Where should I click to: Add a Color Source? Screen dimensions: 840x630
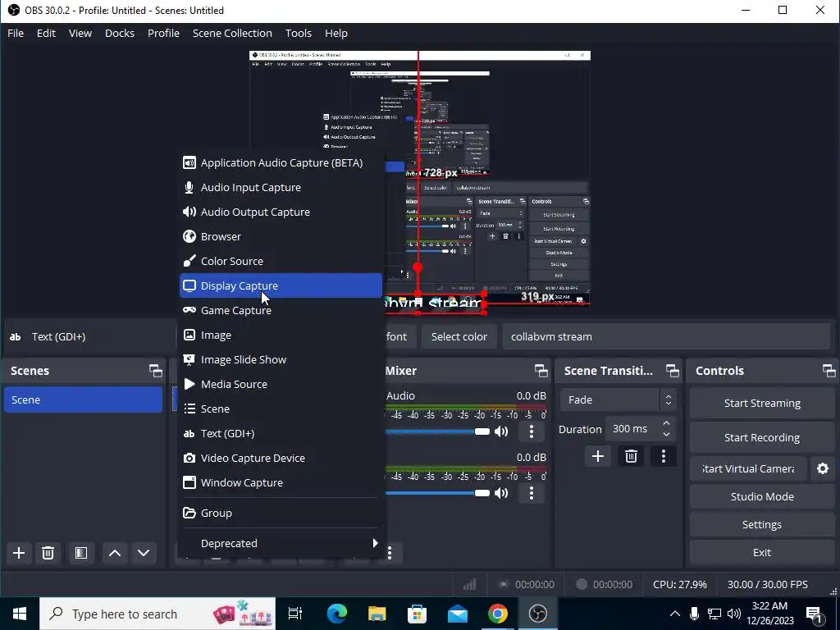click(x=281, y=262)
